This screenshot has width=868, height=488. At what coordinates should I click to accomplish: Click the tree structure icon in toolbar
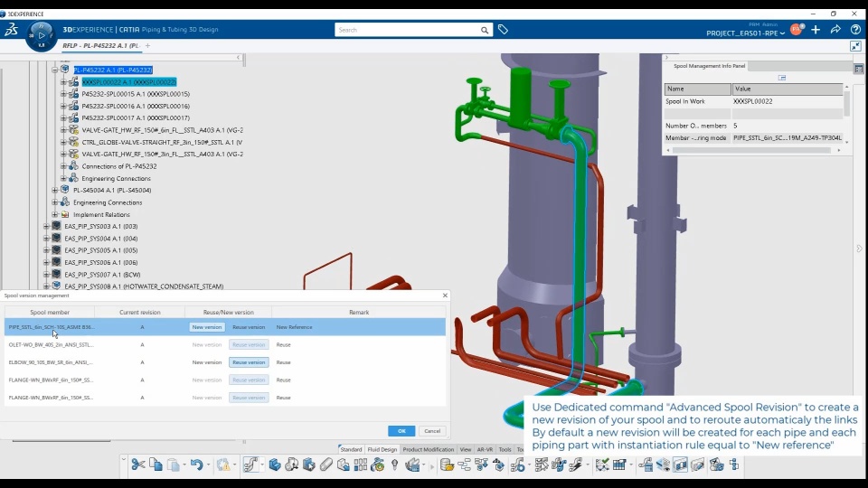pyautogui.click(x=464, y=465)
